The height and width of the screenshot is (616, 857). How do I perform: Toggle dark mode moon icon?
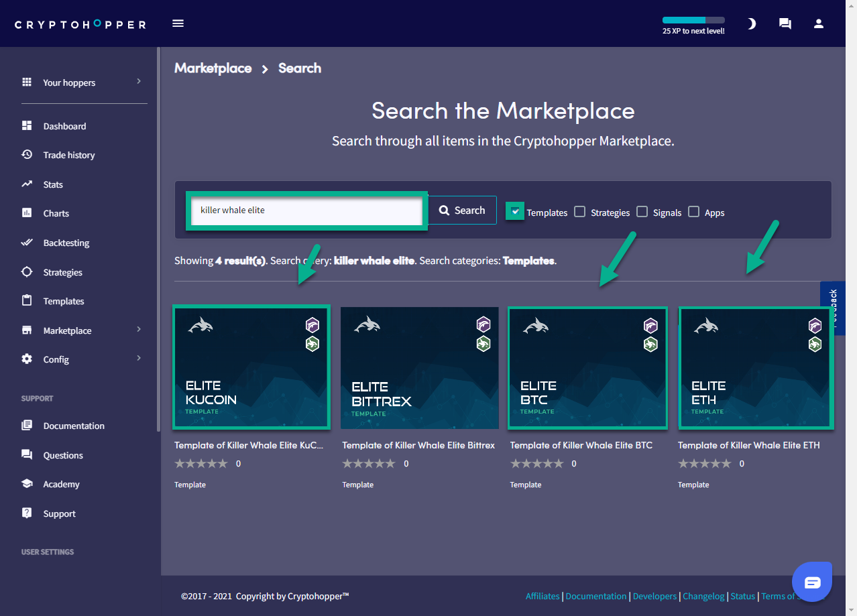752,24
